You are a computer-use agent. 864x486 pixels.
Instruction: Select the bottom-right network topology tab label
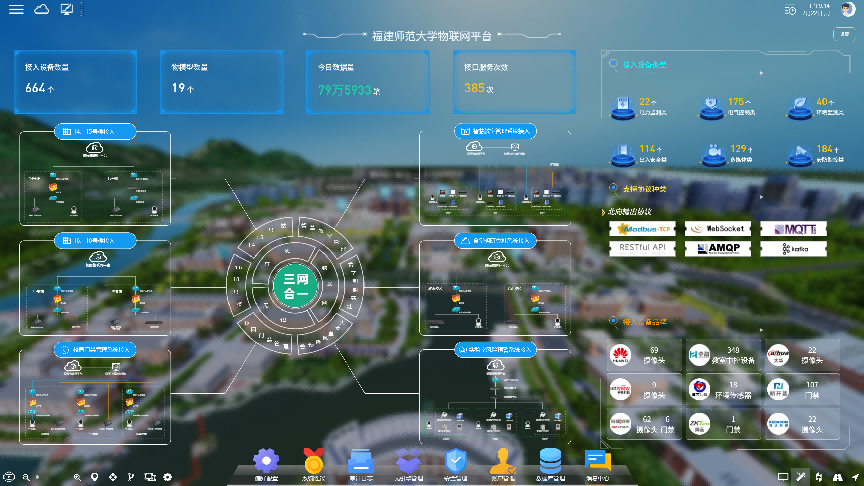click(x=495, y=350)
